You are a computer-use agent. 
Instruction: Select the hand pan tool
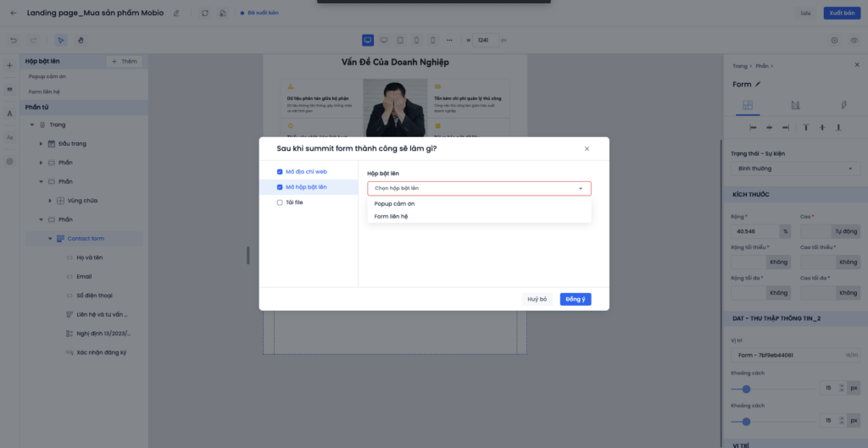pyautogui.click(x=81, y=40)
